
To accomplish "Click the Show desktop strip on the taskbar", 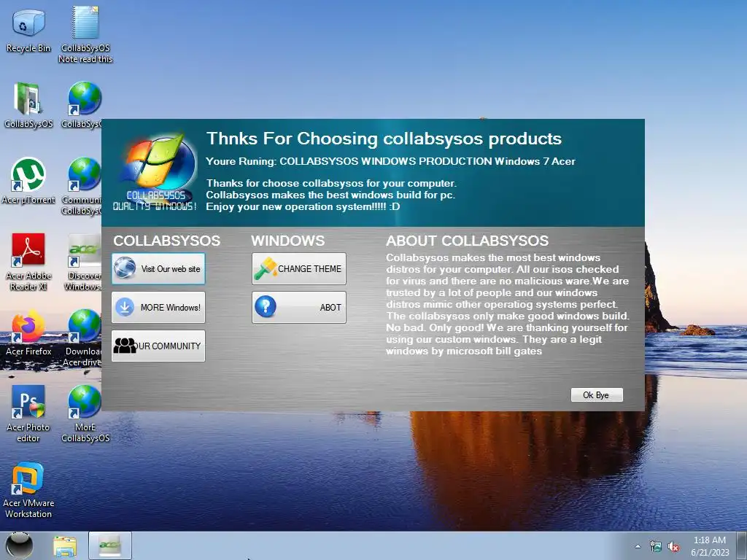I will pyautogui.click(x=742, y=546).
